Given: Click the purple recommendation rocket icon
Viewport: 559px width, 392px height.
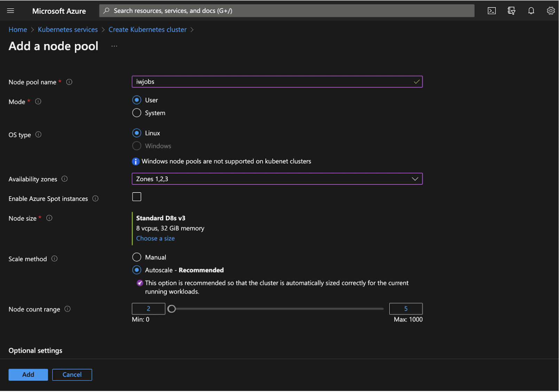Looking at the screenshot, I should click(x=140, y=283).
